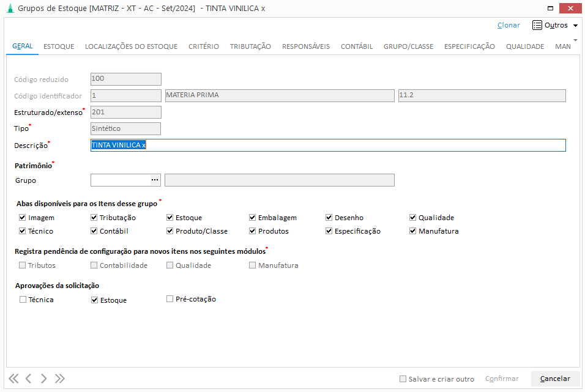This screenshot has height=392, width=585.
Task: Toggle the Abas Qualidade checkbox
Action: click(x=412, y=218)
